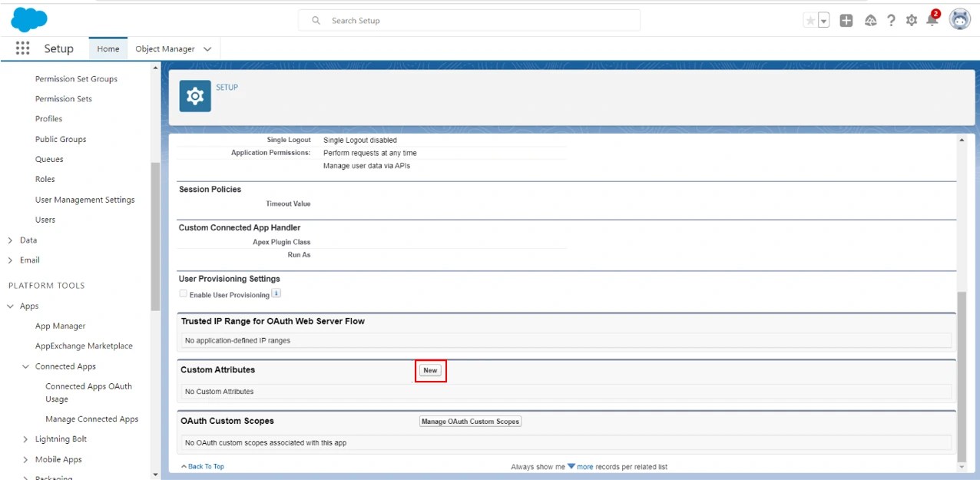980x480 pixels.
Task: Click the info icon beside Enable User Provisioning
Action: click(x=276, y=293)
